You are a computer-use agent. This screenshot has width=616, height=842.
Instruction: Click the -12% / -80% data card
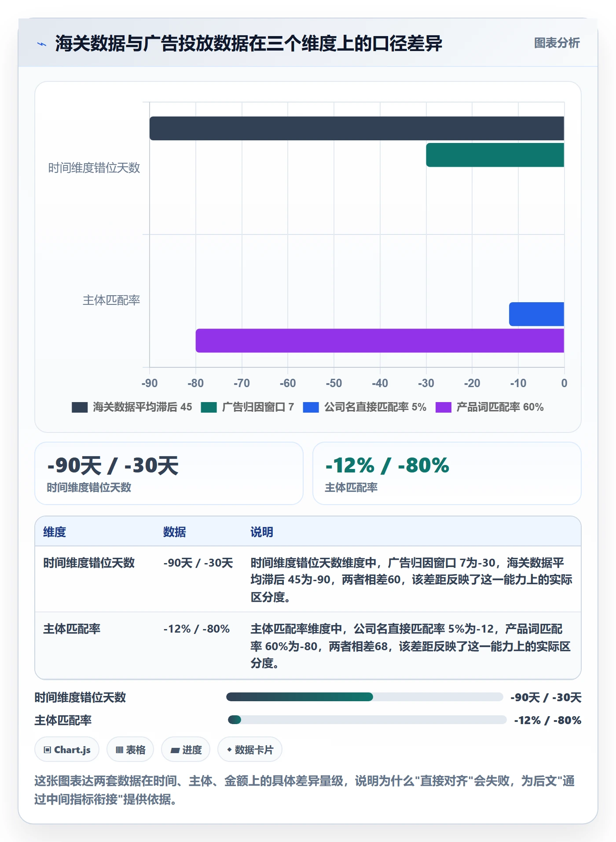coord(447,473)
